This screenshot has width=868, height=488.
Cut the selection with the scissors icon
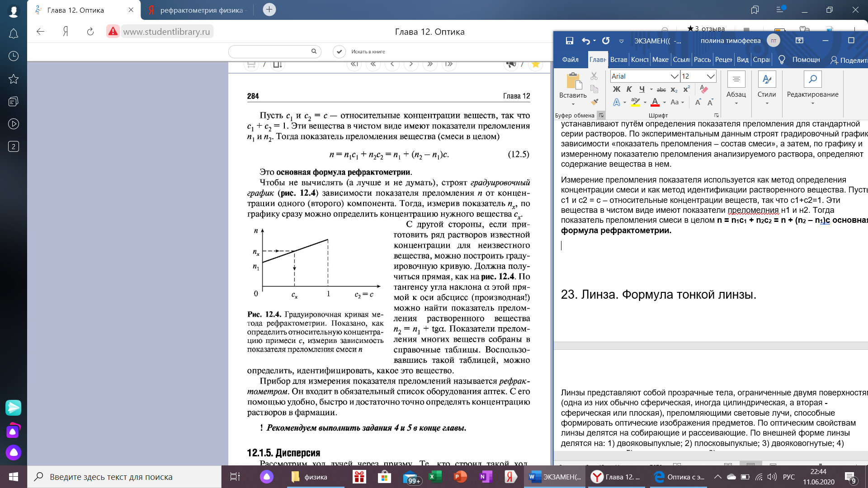(594, 76)
